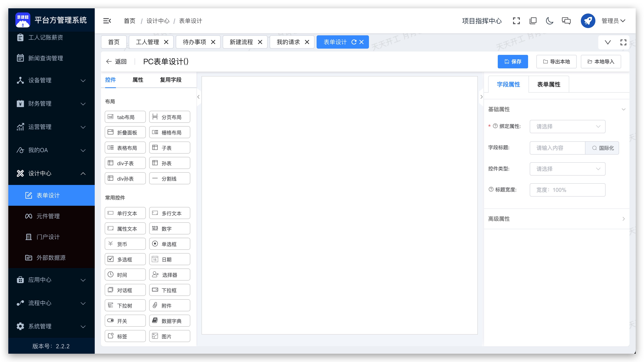Add a 单选框 radio control

(x=170, y=244)
